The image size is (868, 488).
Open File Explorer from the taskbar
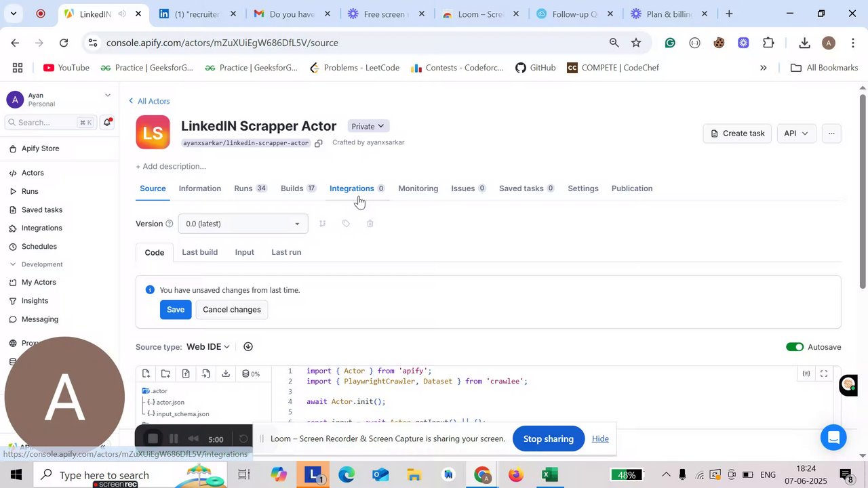[414, 474]
